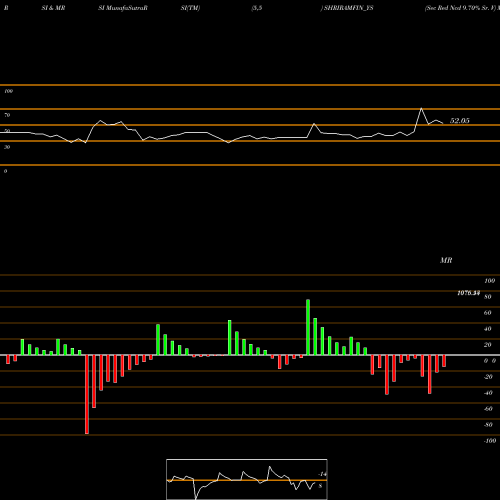Click the MR axis label -60
500x500 pixels.
488,409
